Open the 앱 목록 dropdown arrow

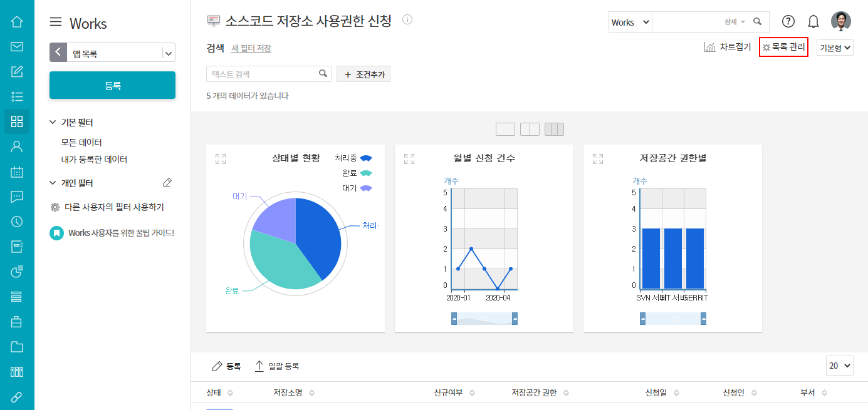[168, 53]
